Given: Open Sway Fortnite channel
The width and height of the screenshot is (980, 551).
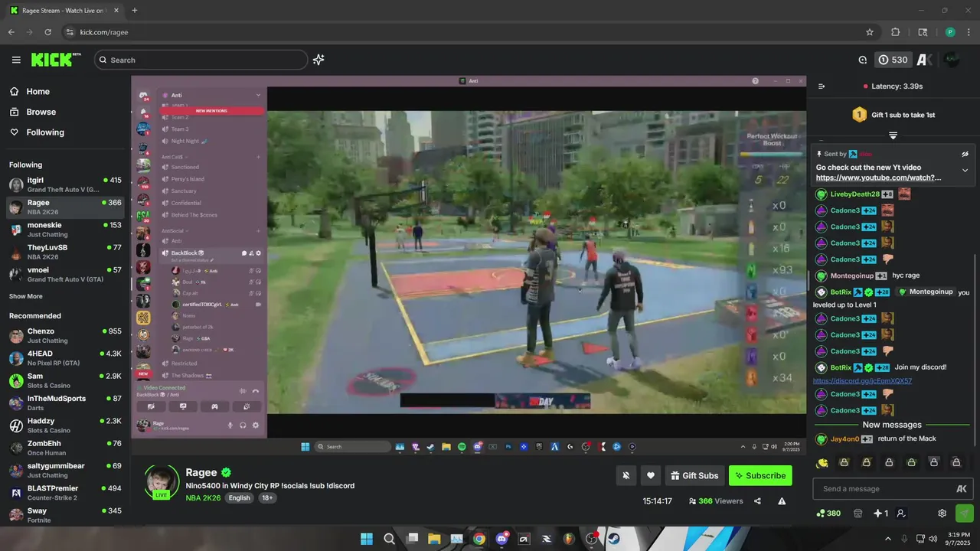Looking at the screenshot, I should click(x=65, y=515).
